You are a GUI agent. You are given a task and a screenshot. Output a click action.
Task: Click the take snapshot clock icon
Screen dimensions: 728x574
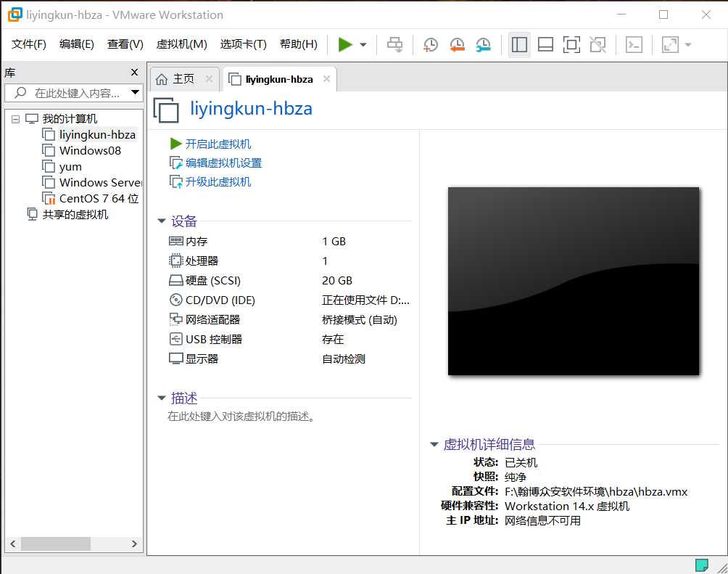tap(431, 45)
